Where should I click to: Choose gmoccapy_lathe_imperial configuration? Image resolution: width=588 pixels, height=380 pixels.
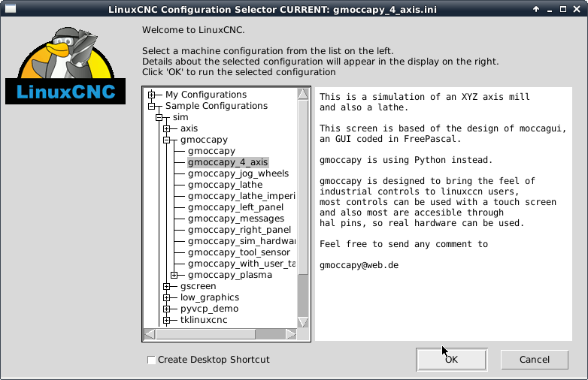pos(241,196)
